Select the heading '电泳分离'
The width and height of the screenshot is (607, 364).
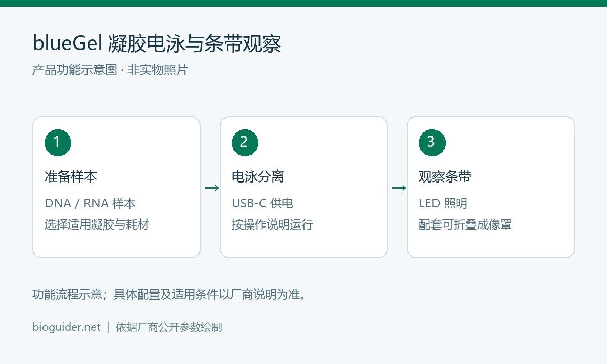258,177
